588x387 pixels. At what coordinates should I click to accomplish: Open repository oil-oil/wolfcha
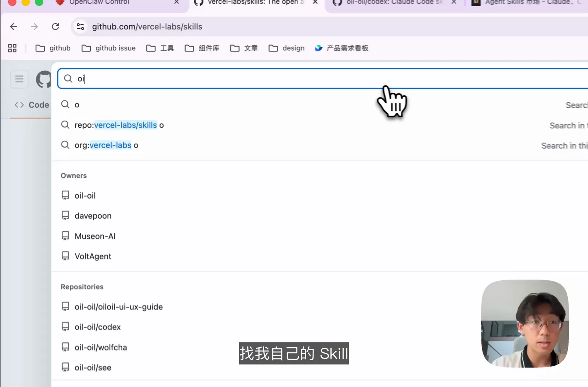pyautogui.click(x=320, y=347)
